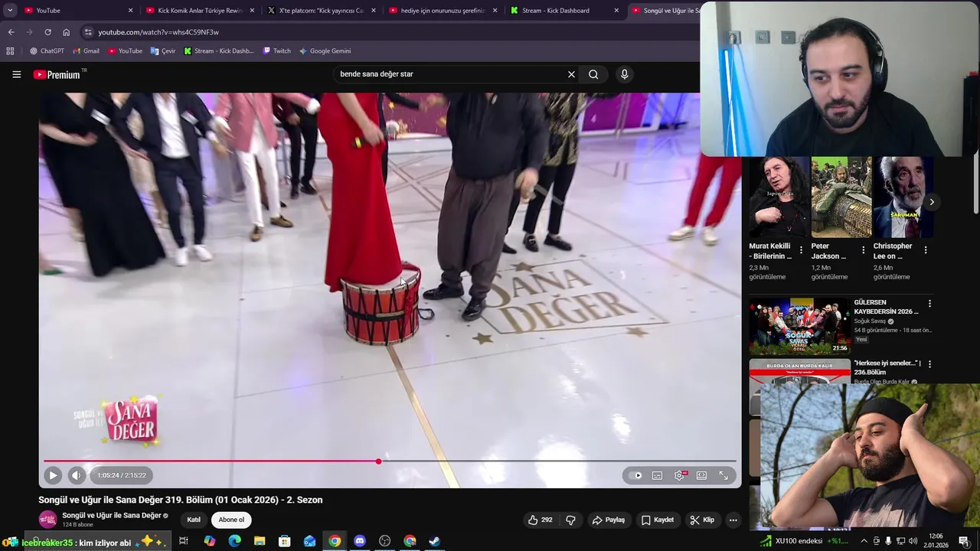Open Steam from the taskbar

(434, 541)
